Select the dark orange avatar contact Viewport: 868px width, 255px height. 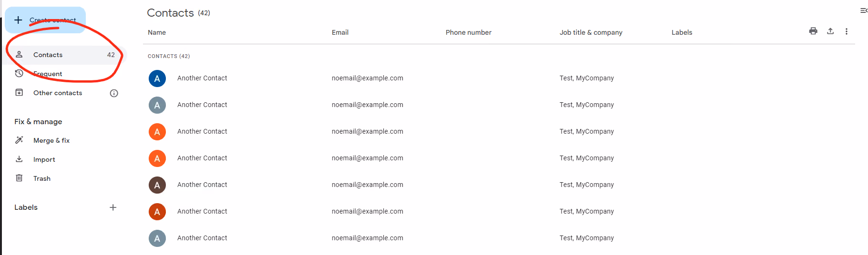point(157,212)
